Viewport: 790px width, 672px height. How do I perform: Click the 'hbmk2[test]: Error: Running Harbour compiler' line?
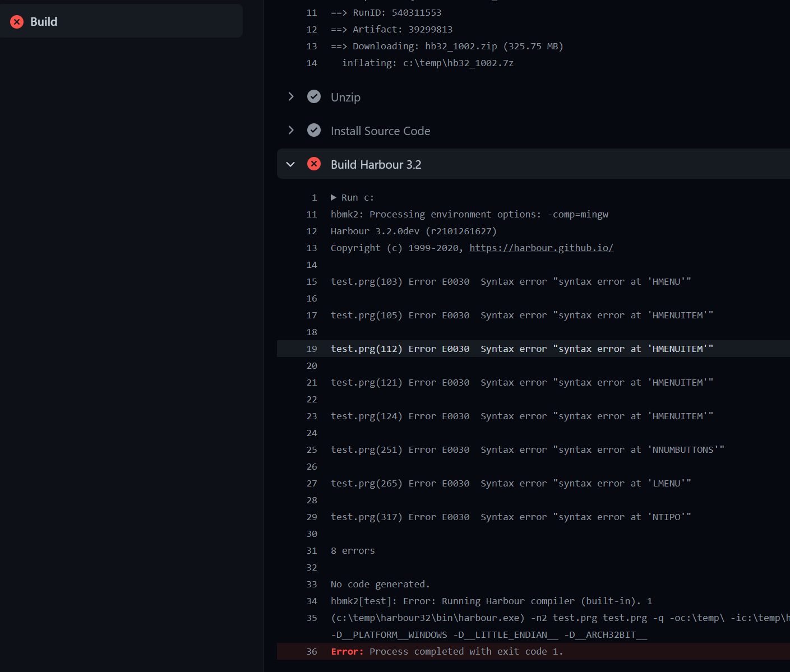pyautogui.click(x=491, y=601)
